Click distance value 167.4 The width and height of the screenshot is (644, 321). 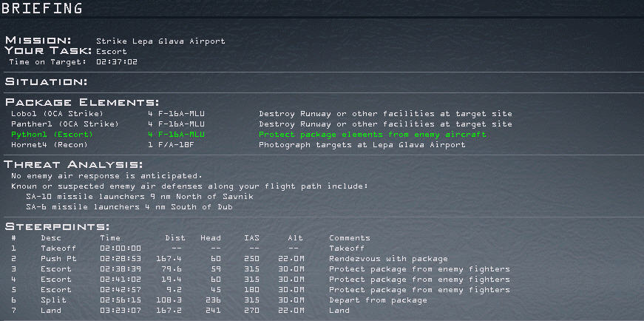tap(169, 259)
